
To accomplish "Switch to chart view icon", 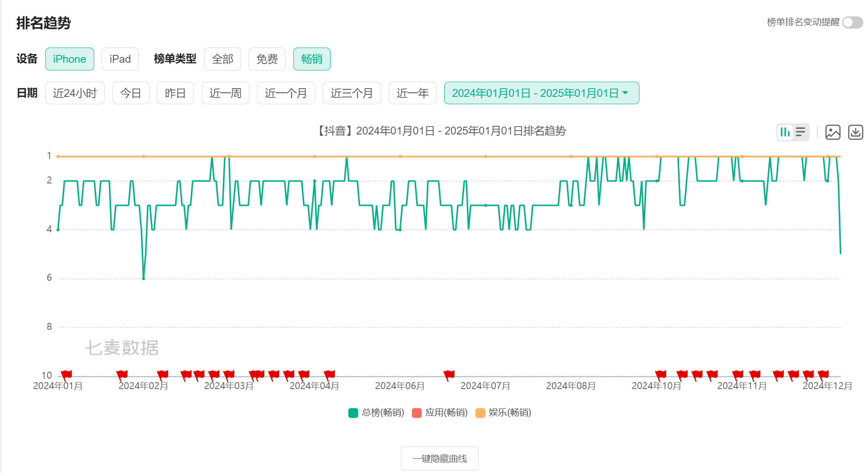I will coord(785,132).
